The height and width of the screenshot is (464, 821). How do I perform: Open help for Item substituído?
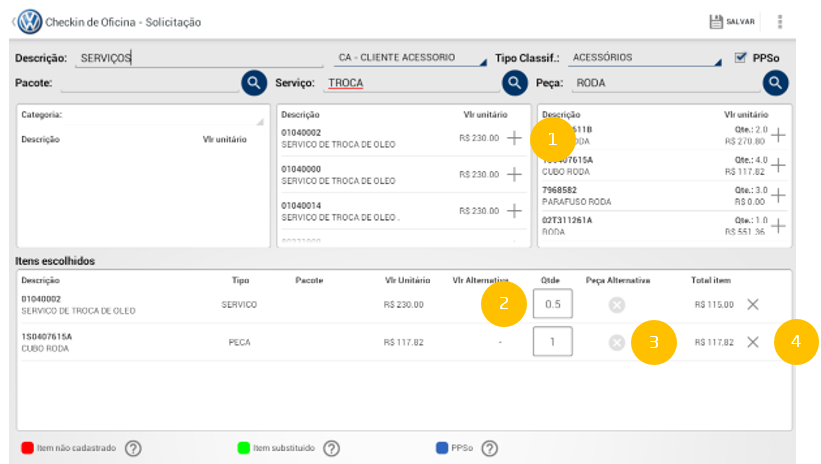pos(331,448)
